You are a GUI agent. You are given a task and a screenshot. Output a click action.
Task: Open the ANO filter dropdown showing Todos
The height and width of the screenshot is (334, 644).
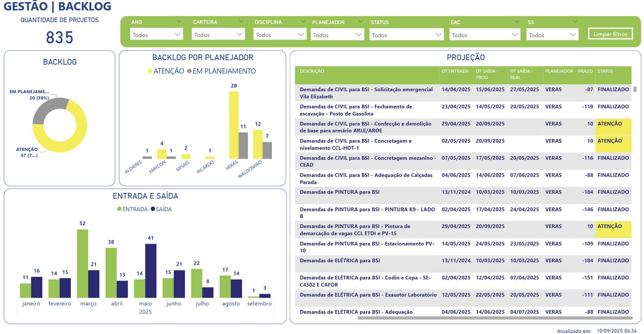click(157, 34)
